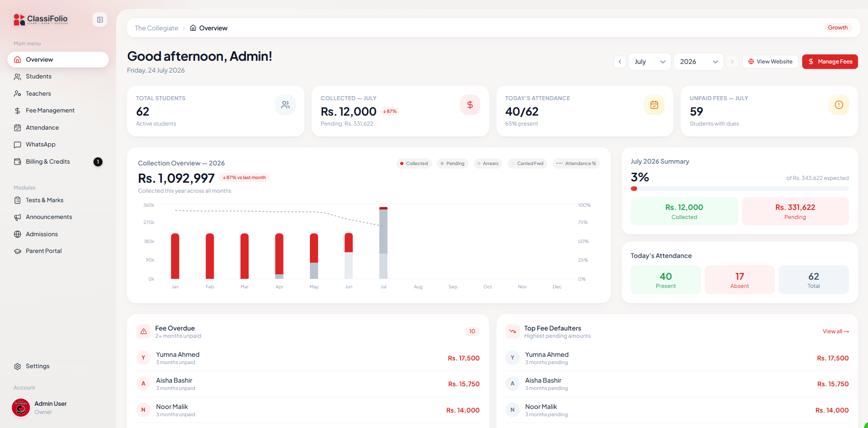Image resolution: width=868 pixels, height=428 pixels.
Task: Toggle the Pending legend series
Action: click(x=452, y=164)
